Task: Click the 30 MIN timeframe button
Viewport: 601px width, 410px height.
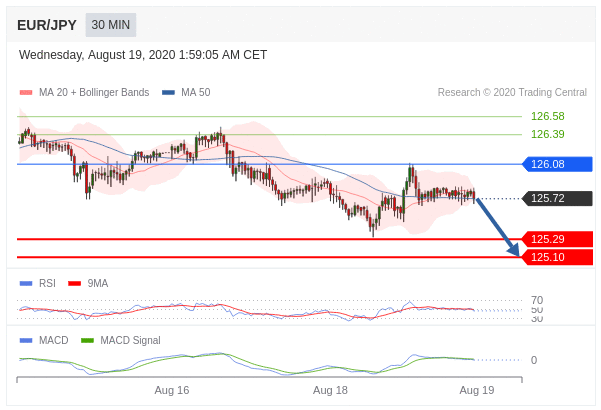Action: coord(111,25)
